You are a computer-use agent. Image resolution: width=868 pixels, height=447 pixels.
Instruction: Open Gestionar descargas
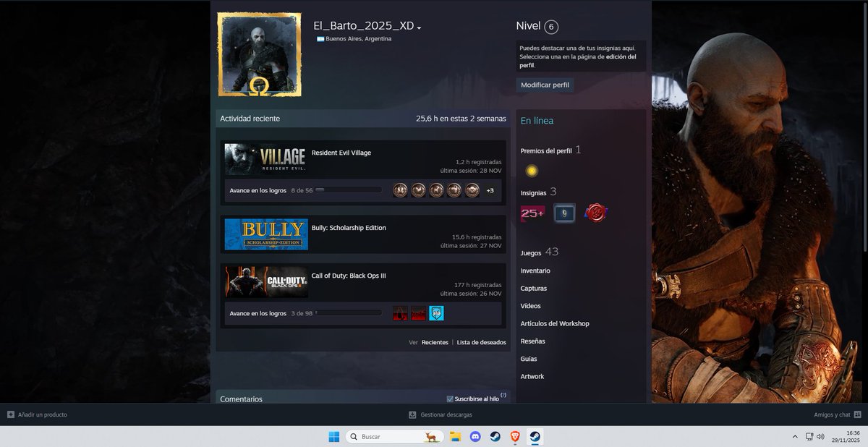446,414
